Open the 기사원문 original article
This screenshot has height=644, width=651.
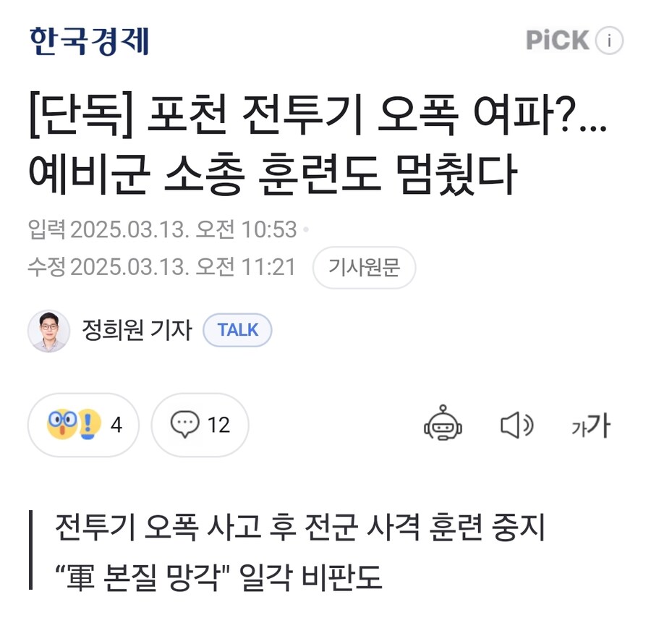point(365,268)
